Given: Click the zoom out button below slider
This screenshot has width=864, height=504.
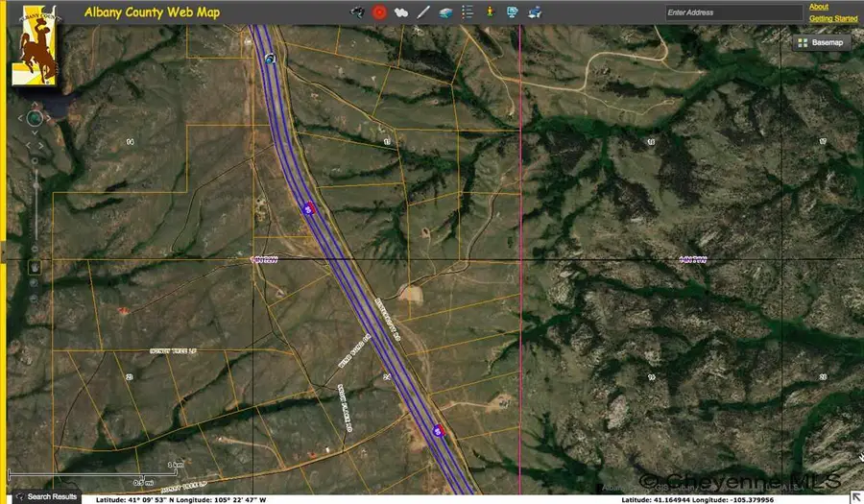Looking at the screenshot, I should (35, 249).
